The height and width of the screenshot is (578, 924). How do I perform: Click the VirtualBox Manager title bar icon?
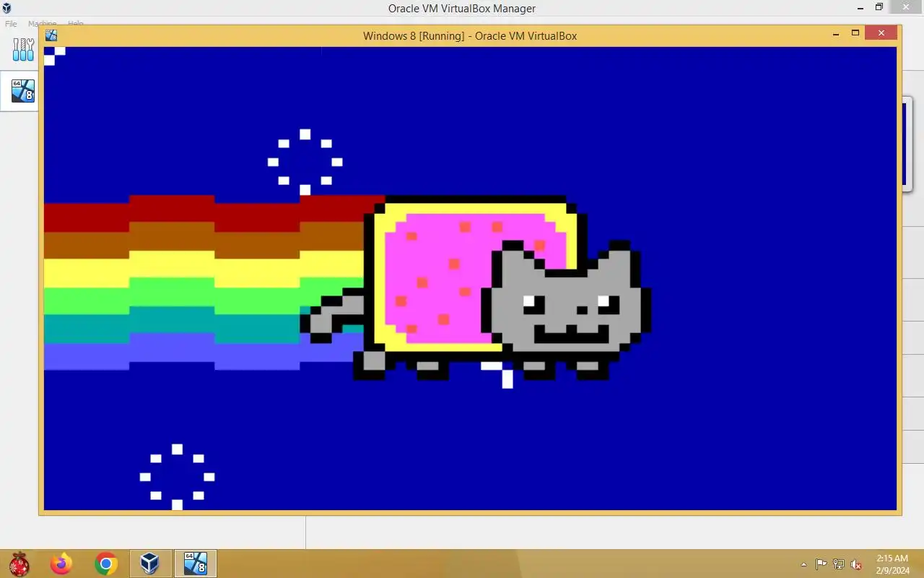(x=6, y=8)
